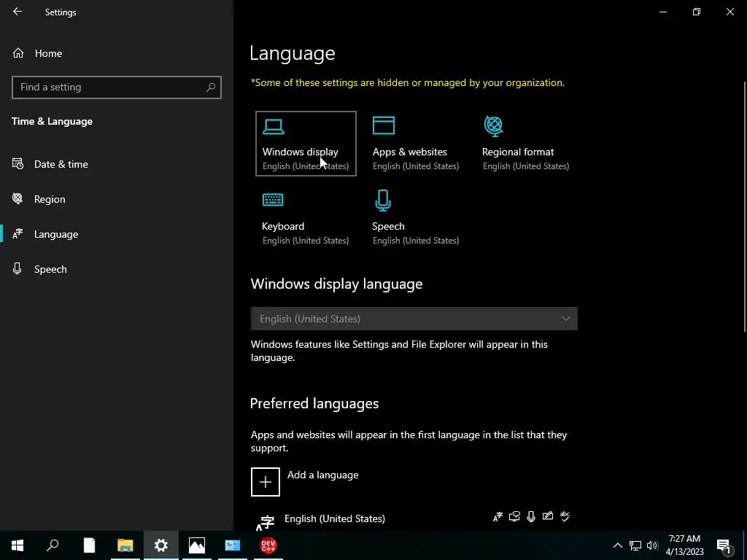Click the Add a language label
The height and width of the screenshot is (560, 747).
[323, 475]
